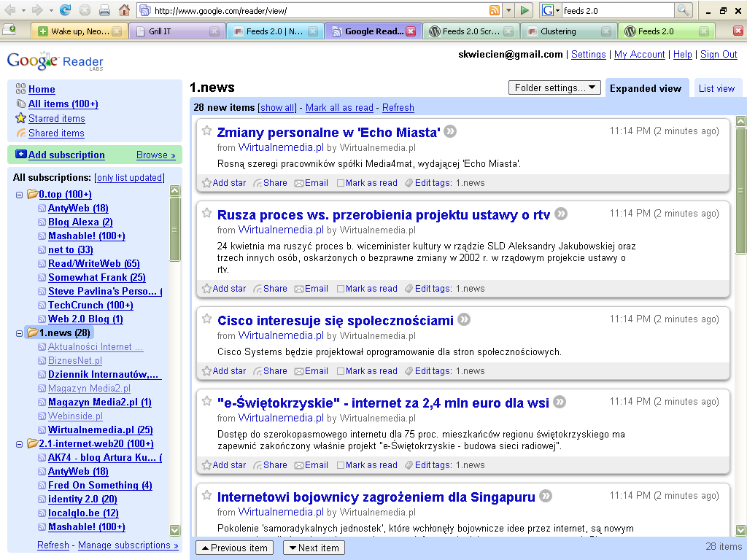Viewport: 747px width, 560px height.
Task: Collapse the 2.1-internet-web20 folder
Action: tap(20, 444)
